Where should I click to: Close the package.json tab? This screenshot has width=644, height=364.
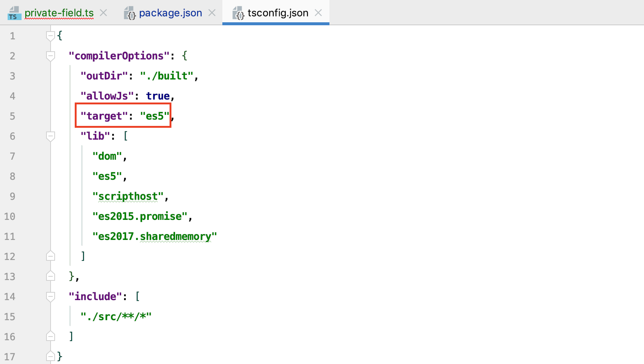pyautogui.click(x=212, y=13)
